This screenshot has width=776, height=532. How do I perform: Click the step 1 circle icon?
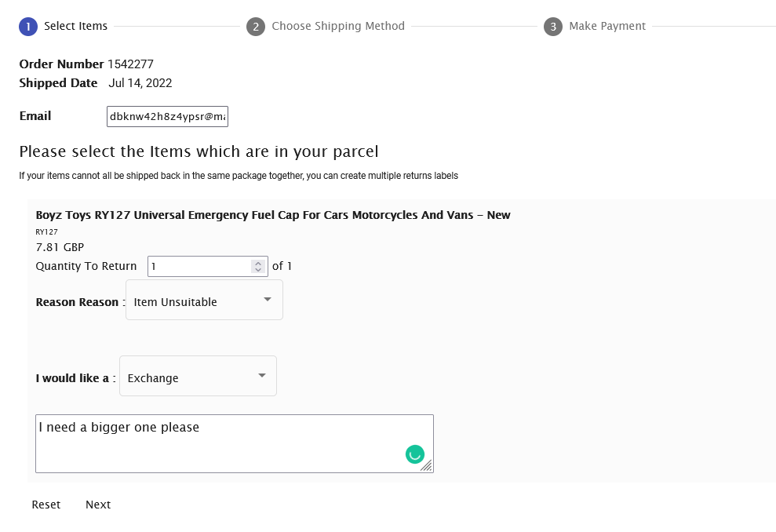pos(28,26)
